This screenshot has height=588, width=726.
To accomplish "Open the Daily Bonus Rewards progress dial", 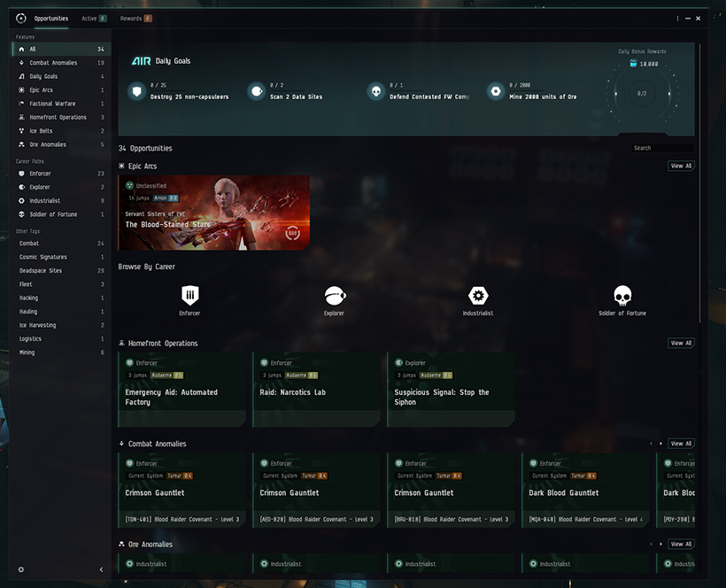I will (x=642, y=94).
